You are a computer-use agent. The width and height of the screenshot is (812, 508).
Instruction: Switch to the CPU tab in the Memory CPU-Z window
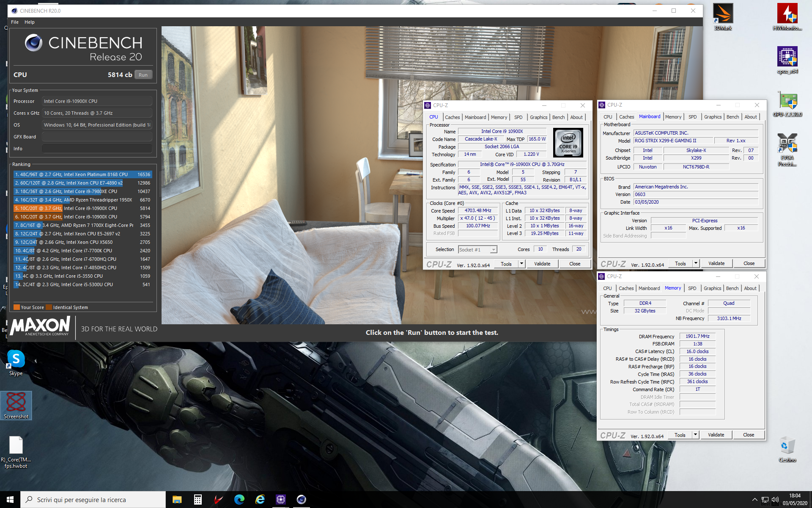point(607,288)
